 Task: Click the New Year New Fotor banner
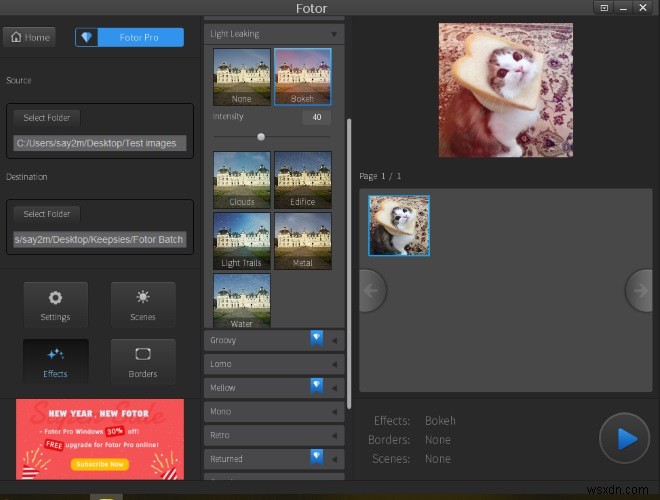[x=100, y=439]
